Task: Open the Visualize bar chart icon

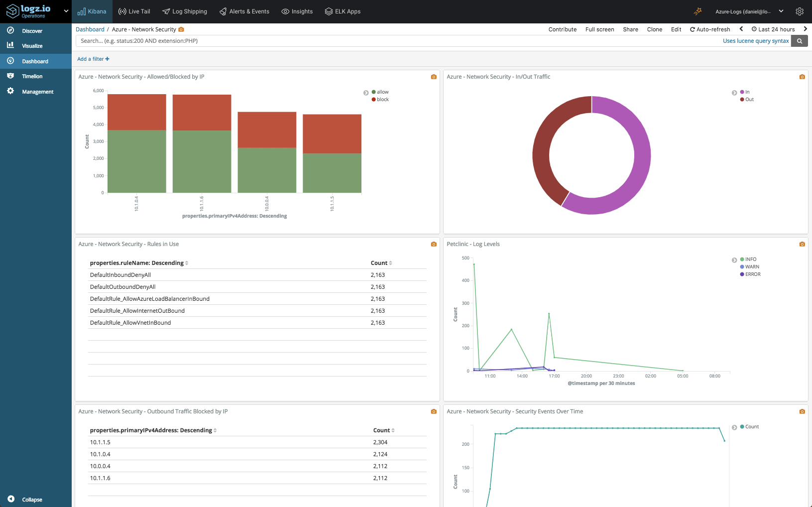Action: [10, 45]
